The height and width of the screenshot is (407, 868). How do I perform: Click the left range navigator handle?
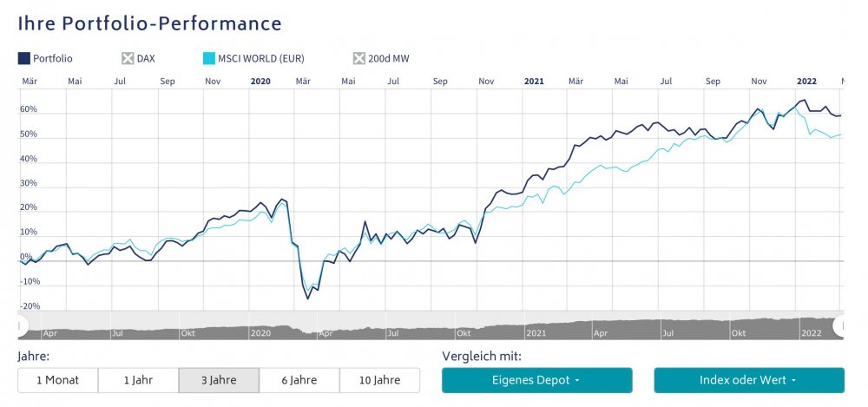(x=21, y=325)
